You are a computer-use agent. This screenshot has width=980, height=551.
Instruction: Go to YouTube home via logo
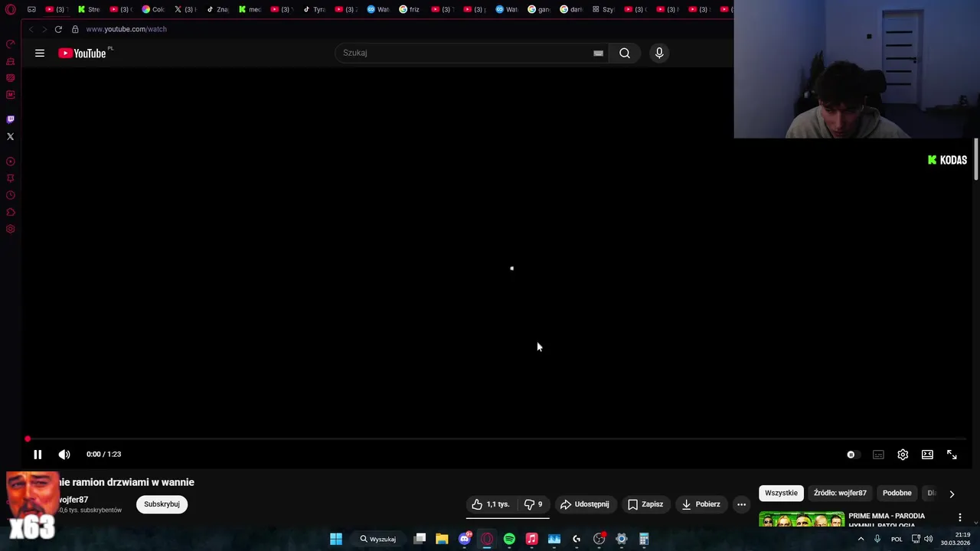click(83, 53)
